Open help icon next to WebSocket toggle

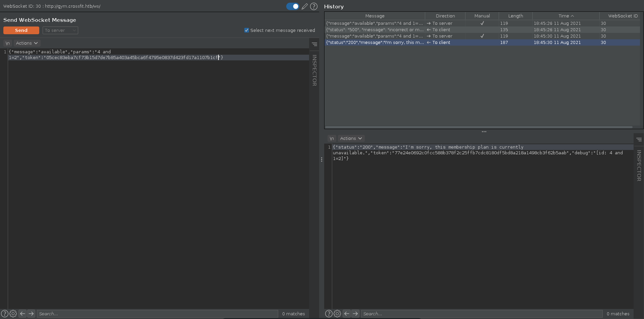pos(314,6)
